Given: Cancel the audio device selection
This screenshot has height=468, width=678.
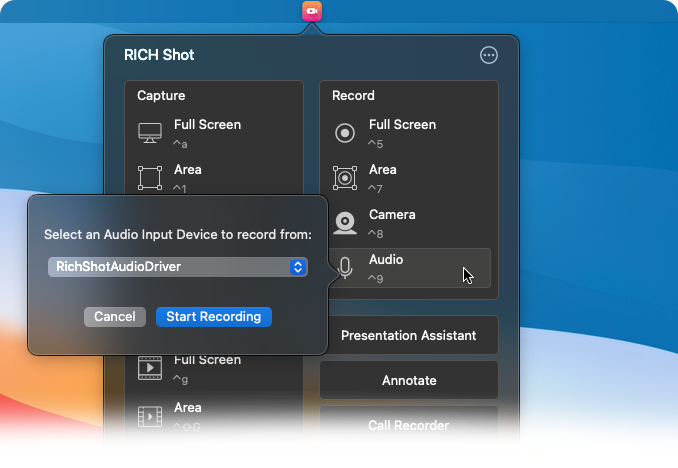Looking at the screenshot, I should [115, 317].
